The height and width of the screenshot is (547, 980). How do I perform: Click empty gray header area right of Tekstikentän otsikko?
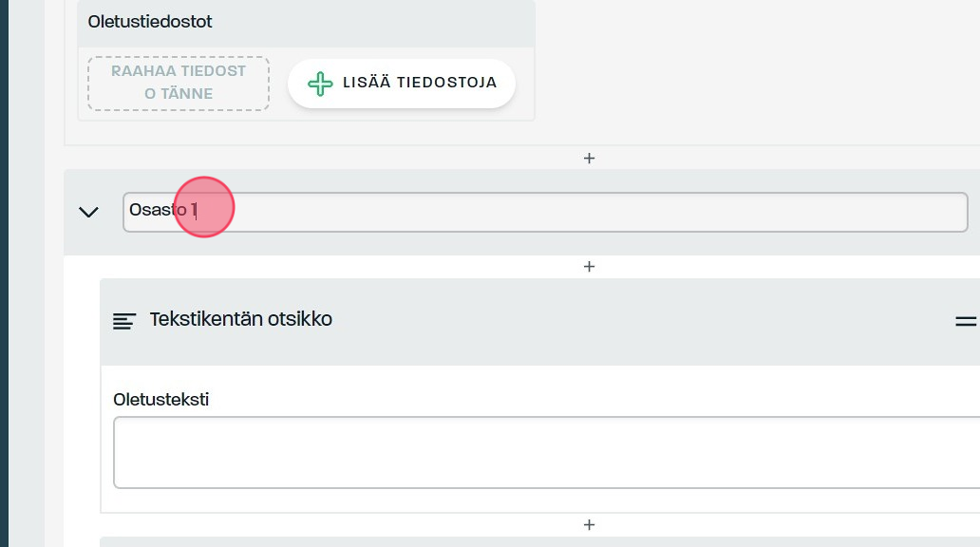[646, 321]
